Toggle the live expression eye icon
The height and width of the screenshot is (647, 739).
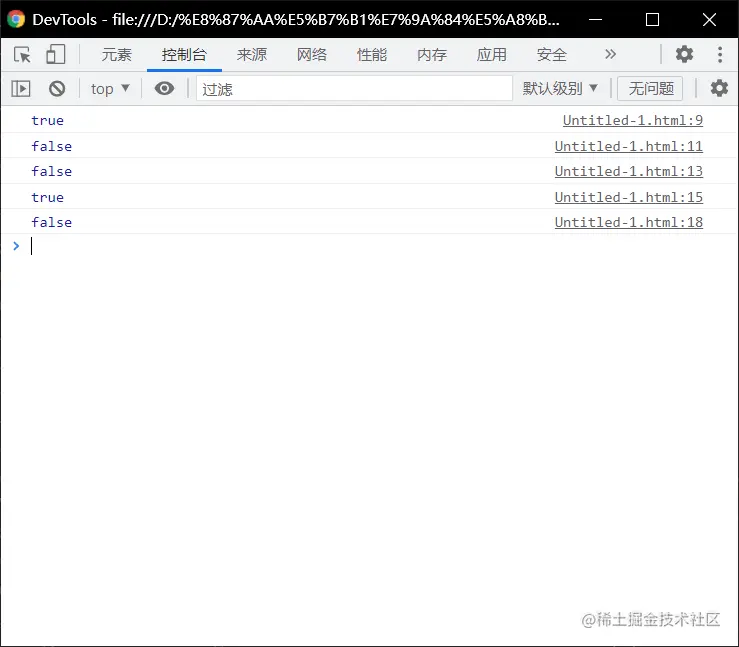point(164,89)
